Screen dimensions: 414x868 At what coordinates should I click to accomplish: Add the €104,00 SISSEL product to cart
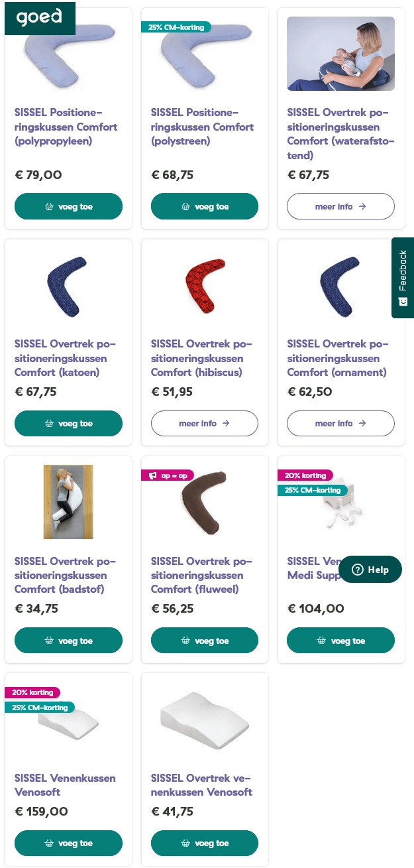340,641
